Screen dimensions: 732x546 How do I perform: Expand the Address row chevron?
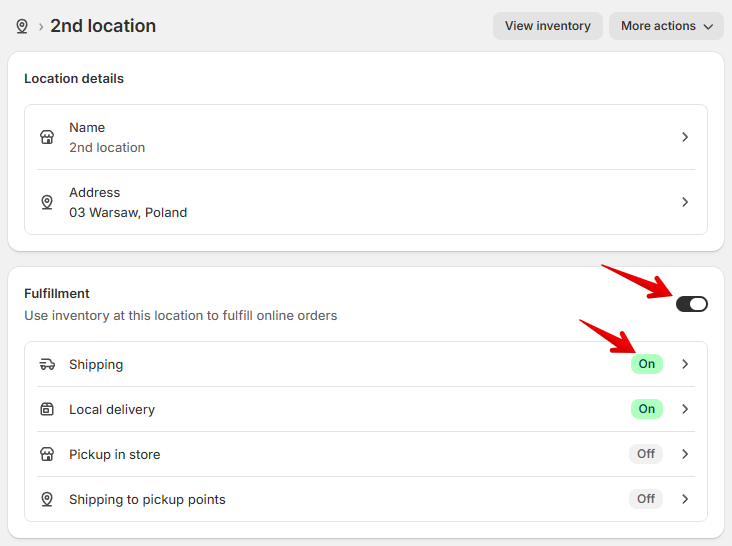coord(685,202)
